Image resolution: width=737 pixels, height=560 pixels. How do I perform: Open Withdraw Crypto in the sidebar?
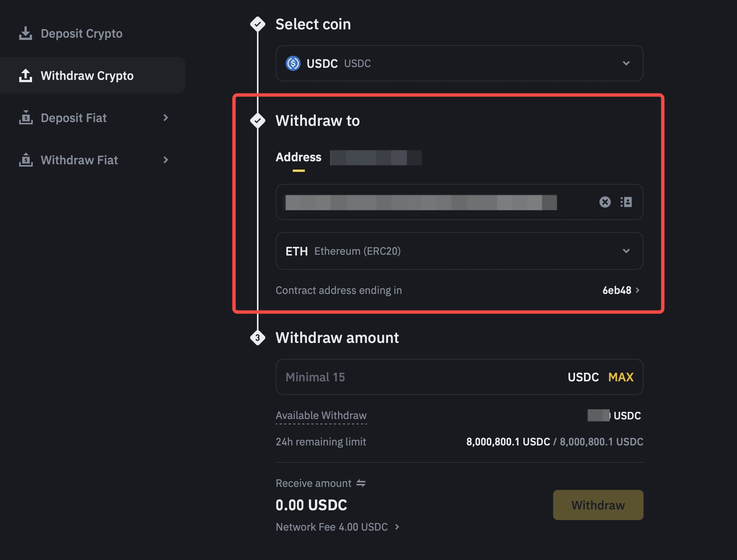pos(87,76)
